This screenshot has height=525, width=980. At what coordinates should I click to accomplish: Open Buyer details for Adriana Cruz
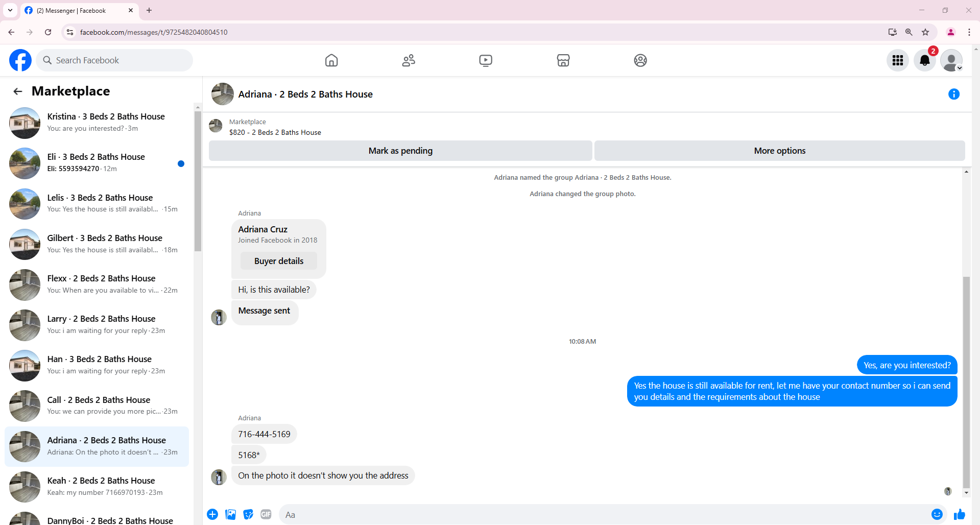(279, 261)
